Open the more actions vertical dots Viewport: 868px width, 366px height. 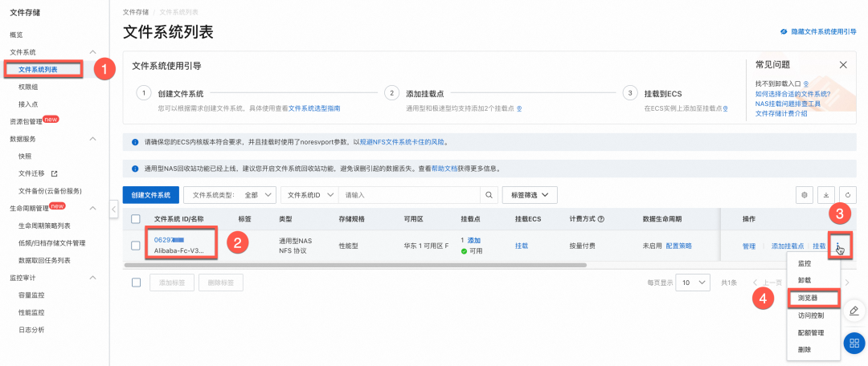[x=838, y=246]
